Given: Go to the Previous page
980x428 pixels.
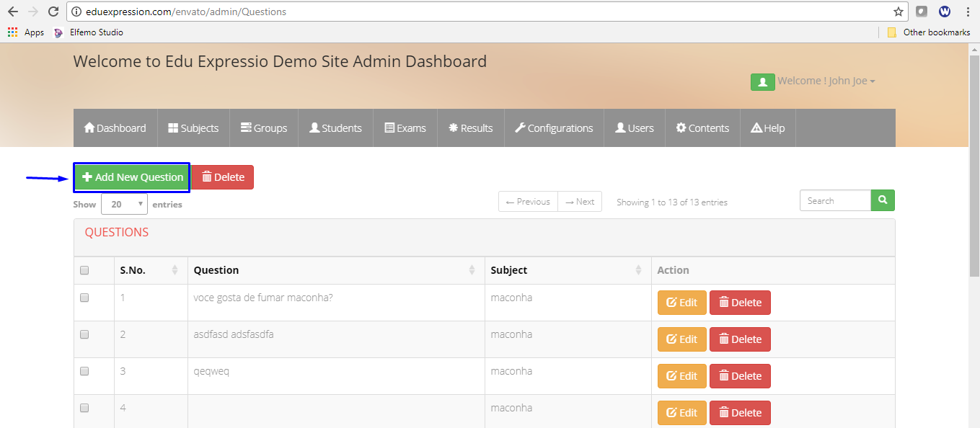Looking at the screenshot, I should [x=528, y=202].
